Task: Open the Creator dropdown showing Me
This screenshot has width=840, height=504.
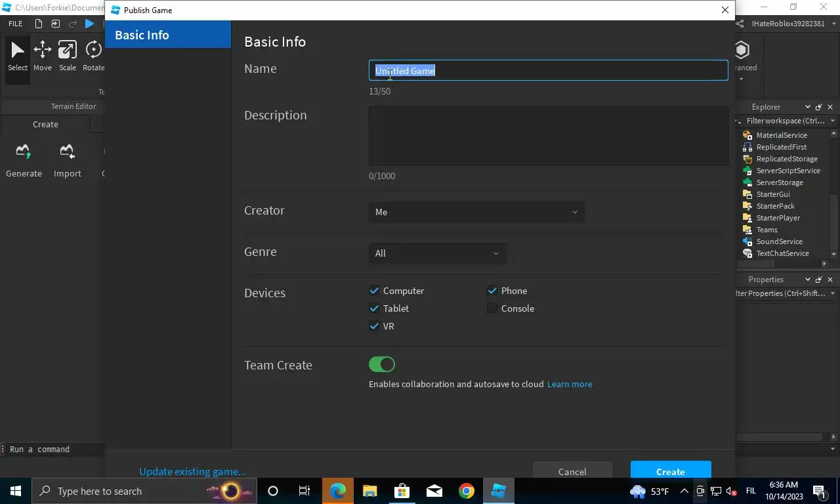Action: pos(476,212)
